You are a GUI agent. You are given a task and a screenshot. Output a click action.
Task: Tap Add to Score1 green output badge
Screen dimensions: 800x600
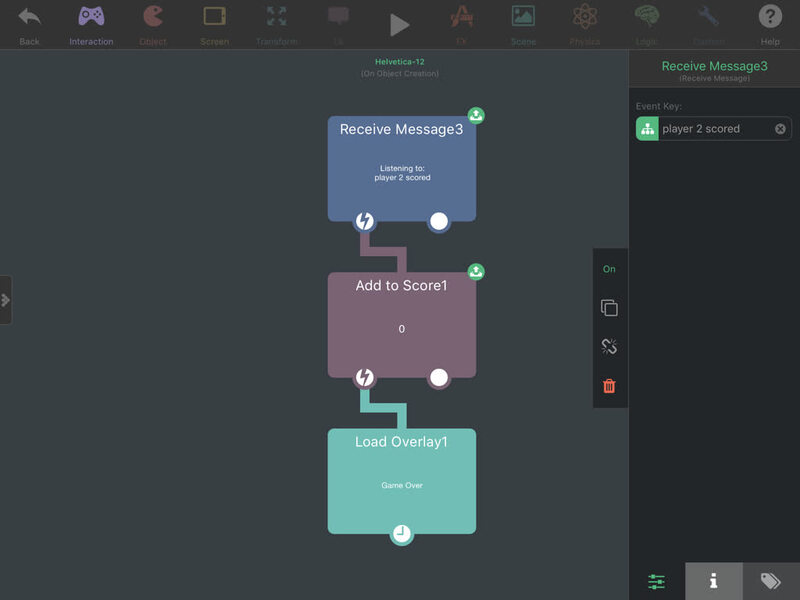coord(476,271)
